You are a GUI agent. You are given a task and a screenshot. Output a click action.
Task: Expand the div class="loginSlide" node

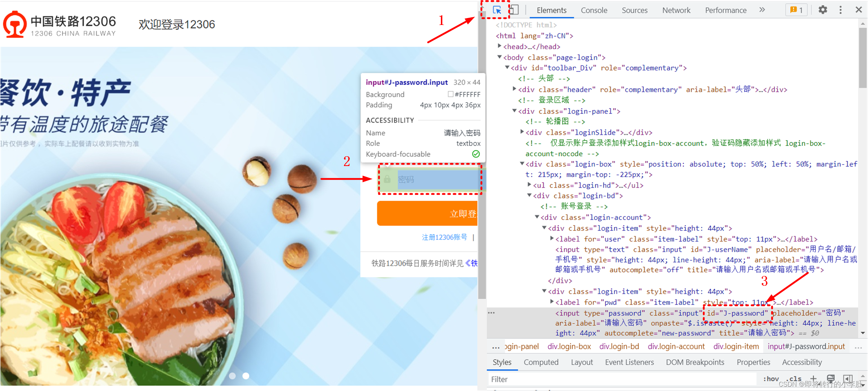pos(522,132)
